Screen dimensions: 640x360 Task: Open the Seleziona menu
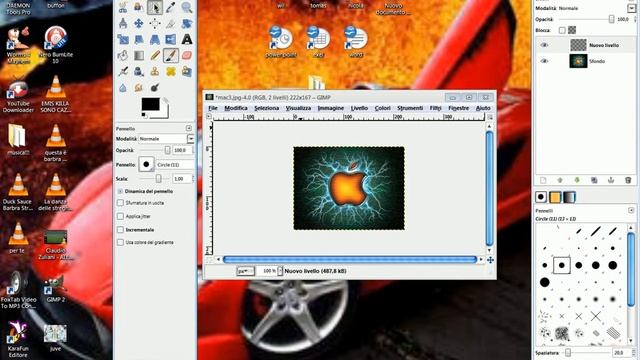[x=267, y=108]
